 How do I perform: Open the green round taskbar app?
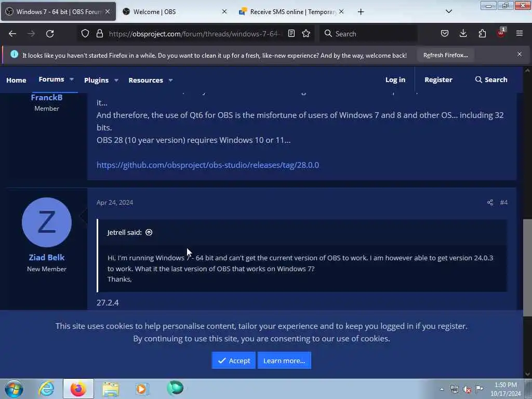point(175,388)
